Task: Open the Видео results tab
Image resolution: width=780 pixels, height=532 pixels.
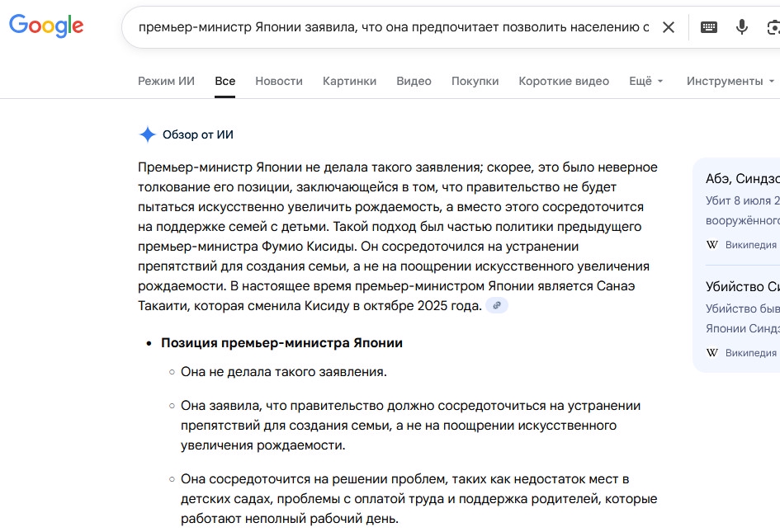Action: tap(414, 81)
